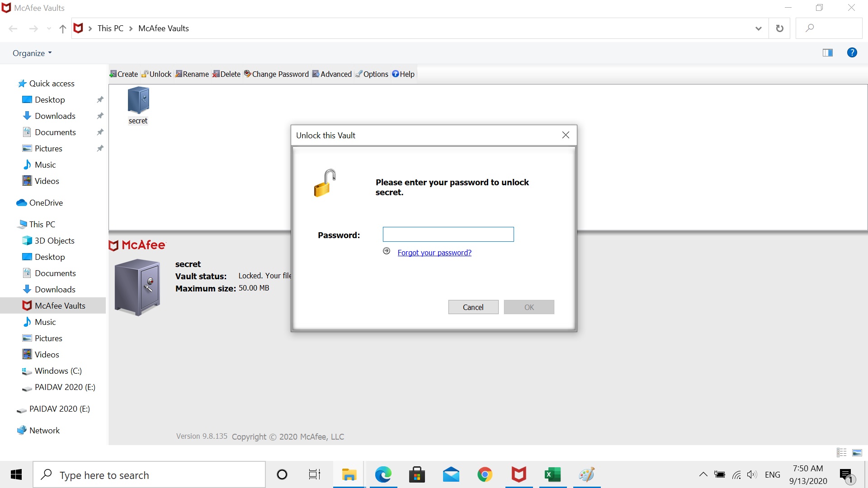
Task: Switch to details view icon
Action: 841,452
